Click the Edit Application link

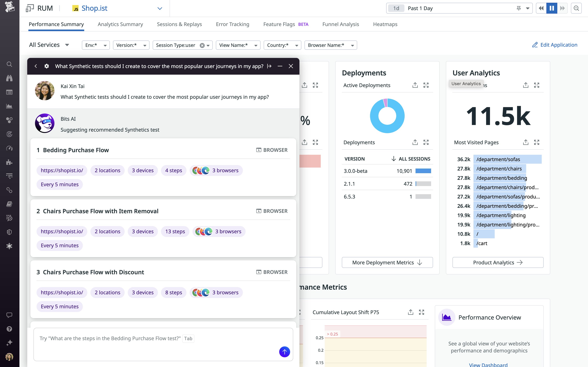tap(555, 45)
